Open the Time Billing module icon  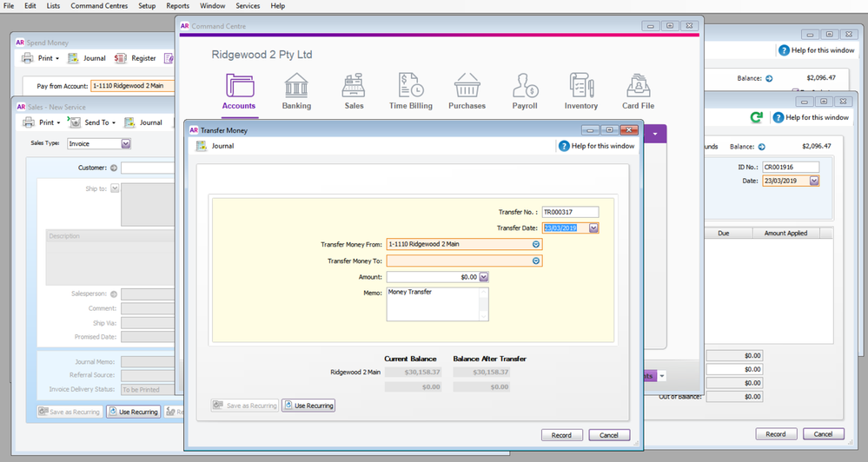(x=411, y=88)
